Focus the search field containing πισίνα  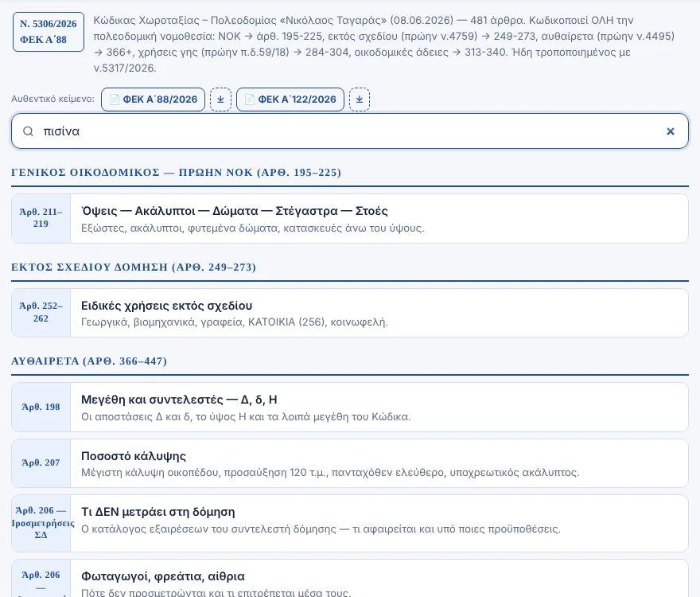[349, 131]
